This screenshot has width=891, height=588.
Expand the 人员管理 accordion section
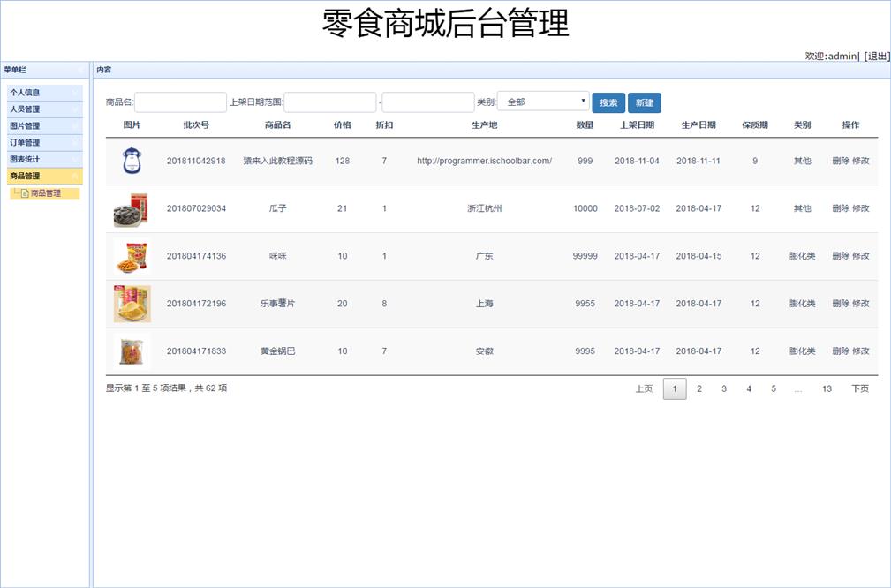[x=44, y=109]
